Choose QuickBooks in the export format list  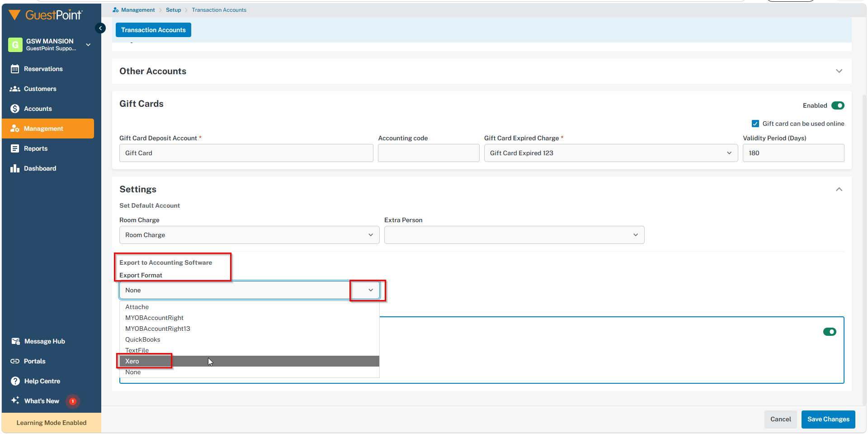click(143, 339)
